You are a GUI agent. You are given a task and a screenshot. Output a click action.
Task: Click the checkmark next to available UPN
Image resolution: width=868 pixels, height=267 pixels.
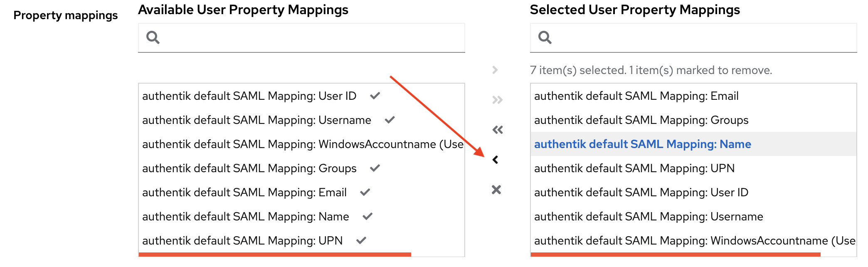pos(361,241)
